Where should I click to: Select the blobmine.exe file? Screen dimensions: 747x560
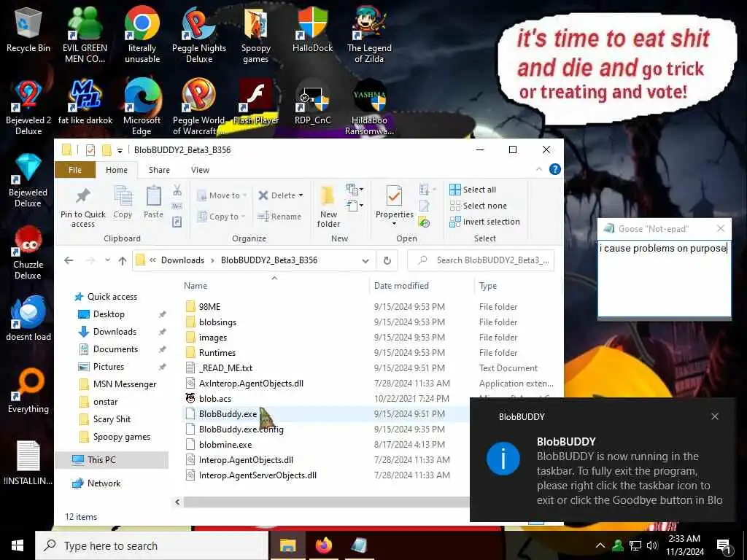tap(225, 445)
